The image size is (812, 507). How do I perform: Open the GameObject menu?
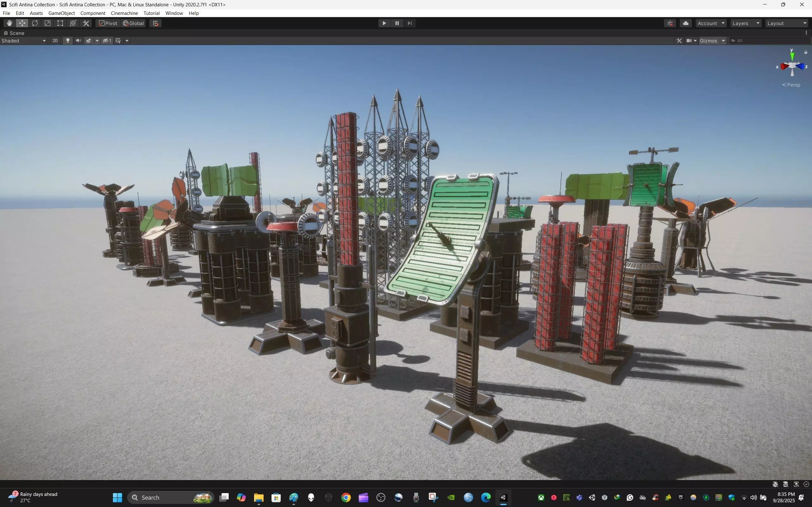[62, 13]
